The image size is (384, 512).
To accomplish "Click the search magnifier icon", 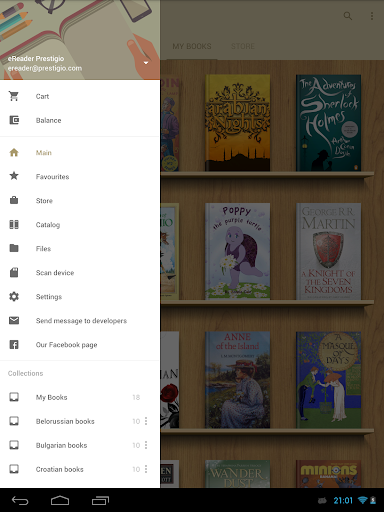I will click(x=348, y=16).
